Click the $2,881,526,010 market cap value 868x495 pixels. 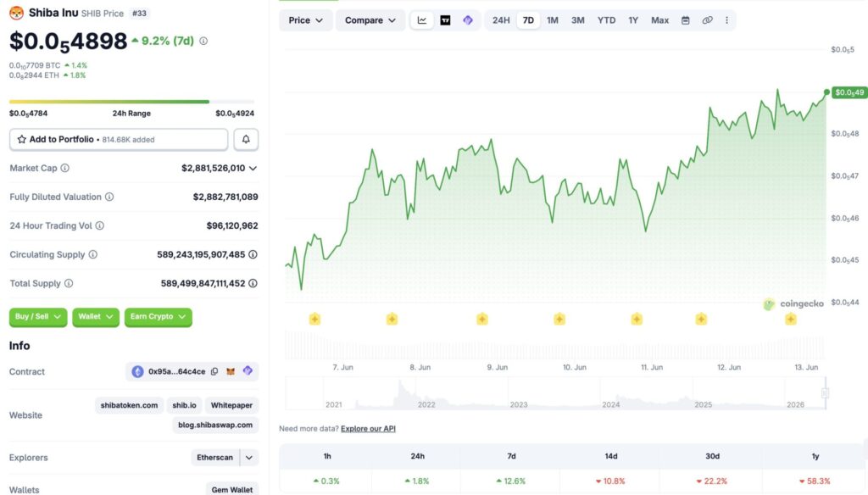[x=213, y=168]
